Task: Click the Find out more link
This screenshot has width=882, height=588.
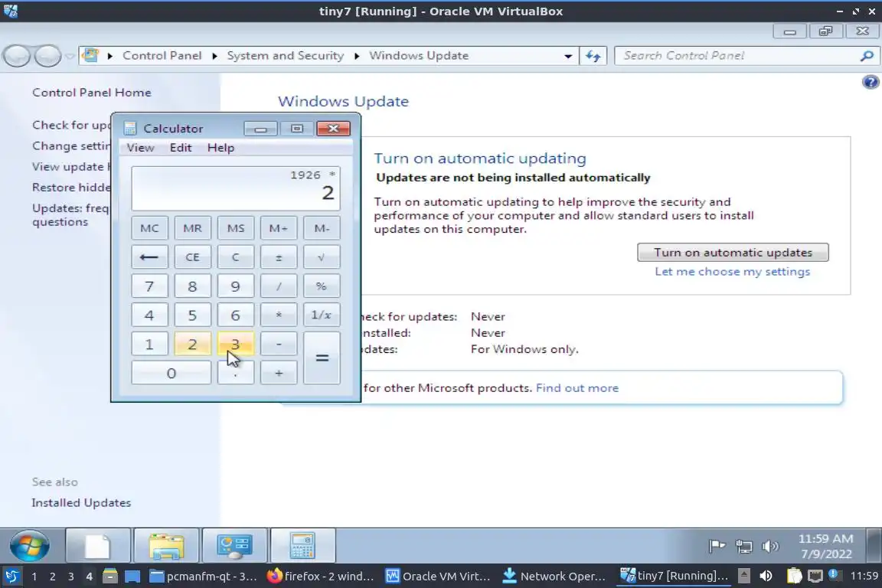Action: click(x=577, y=387)
